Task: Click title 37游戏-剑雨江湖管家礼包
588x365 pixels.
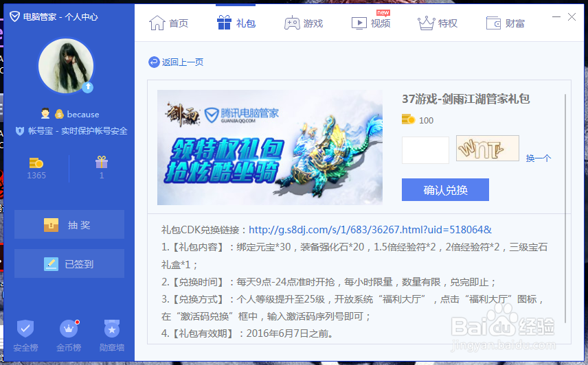Action: (466, 99)
